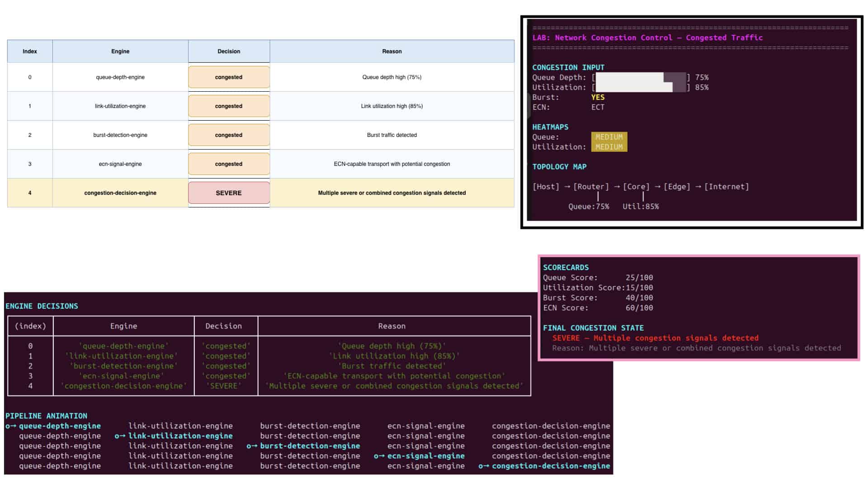This screenshot has width=868, height=488.
Task: Click the Reason column header
Action: pos(392,51)
